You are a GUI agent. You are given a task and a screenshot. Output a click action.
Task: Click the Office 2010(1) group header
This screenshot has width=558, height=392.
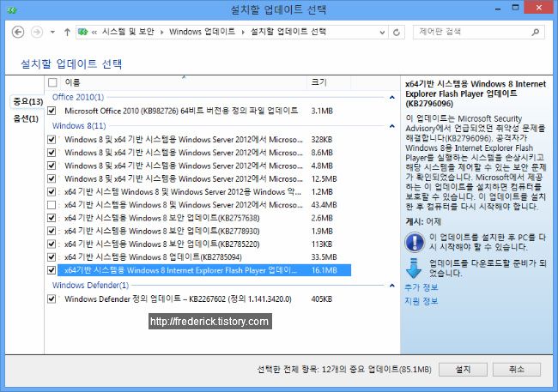[x=78, y=97]
